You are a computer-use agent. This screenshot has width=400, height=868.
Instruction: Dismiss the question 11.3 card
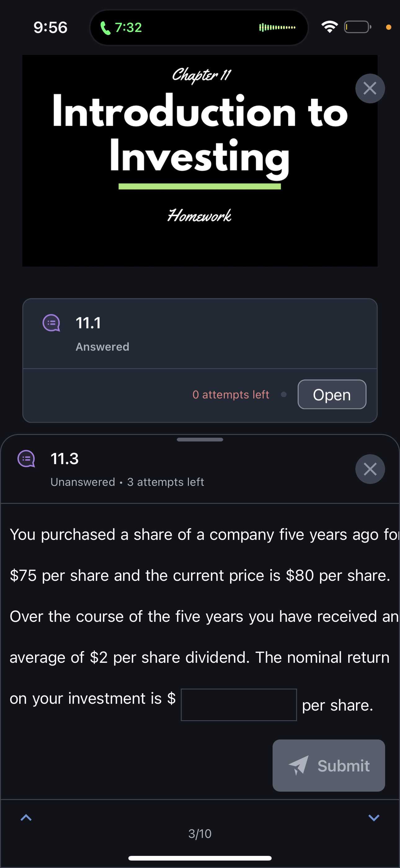click(370, 469)
